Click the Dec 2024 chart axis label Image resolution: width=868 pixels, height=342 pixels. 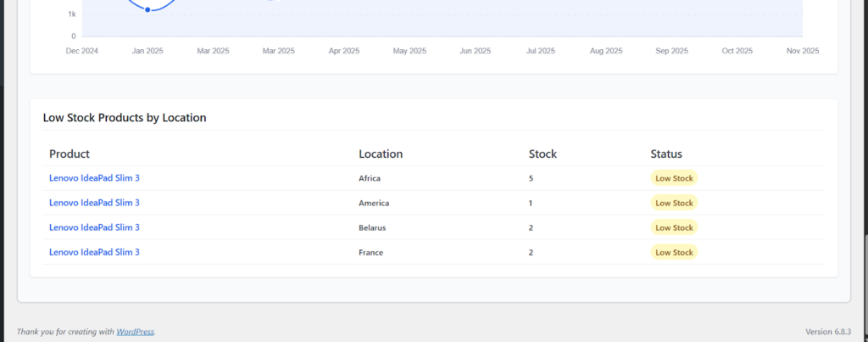[x=82, y=51]
